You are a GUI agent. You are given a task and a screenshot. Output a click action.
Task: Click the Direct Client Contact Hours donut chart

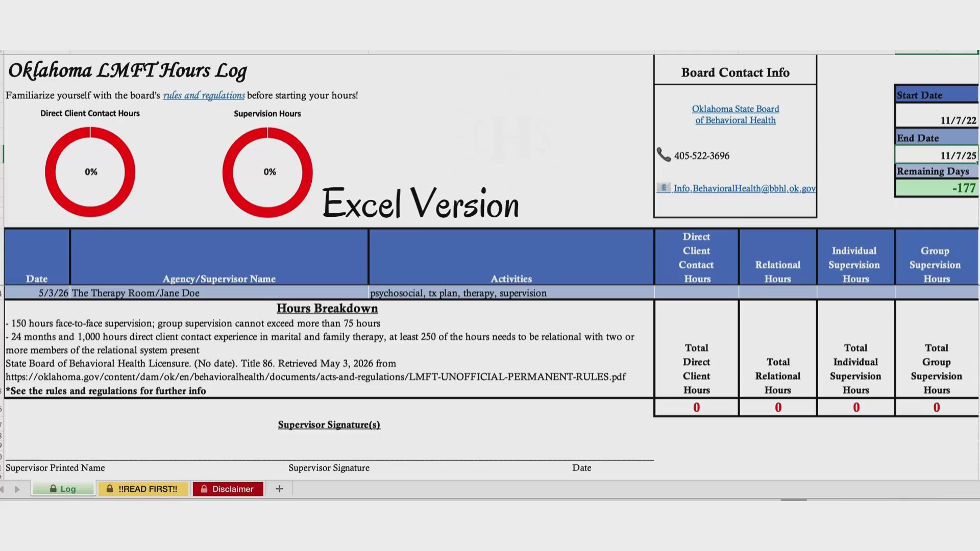click(x=90, y=172)
